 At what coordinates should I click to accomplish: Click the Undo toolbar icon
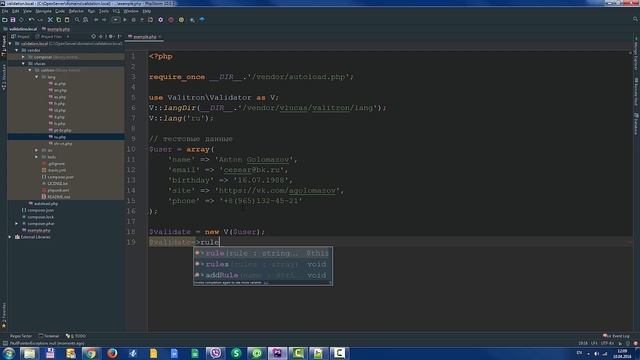(x=31, y=20)
